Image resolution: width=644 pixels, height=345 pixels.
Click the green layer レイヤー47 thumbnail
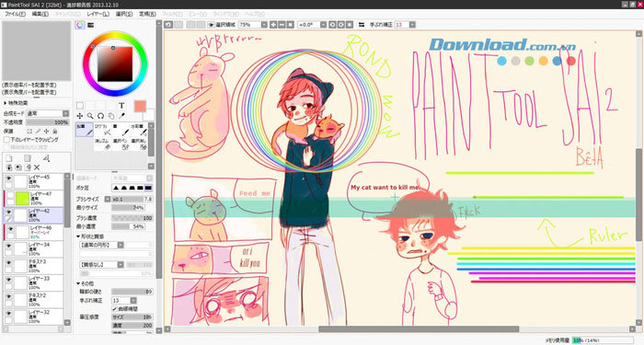click(x=22, y=199)
